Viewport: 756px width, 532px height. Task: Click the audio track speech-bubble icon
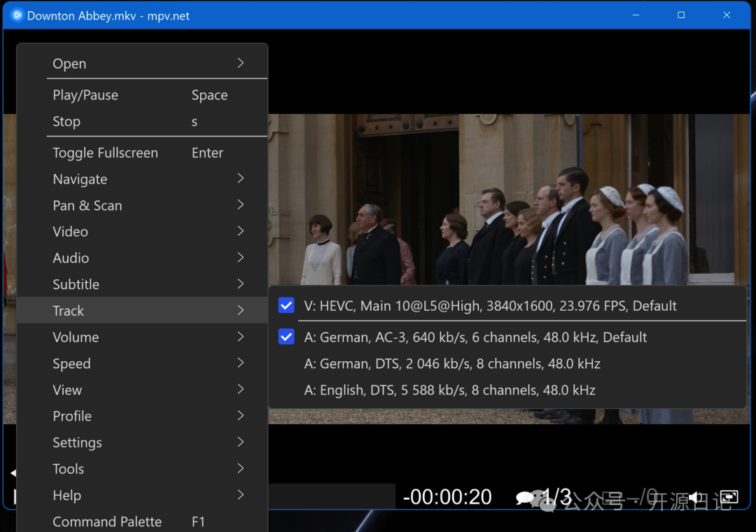[x=525, y=497]
